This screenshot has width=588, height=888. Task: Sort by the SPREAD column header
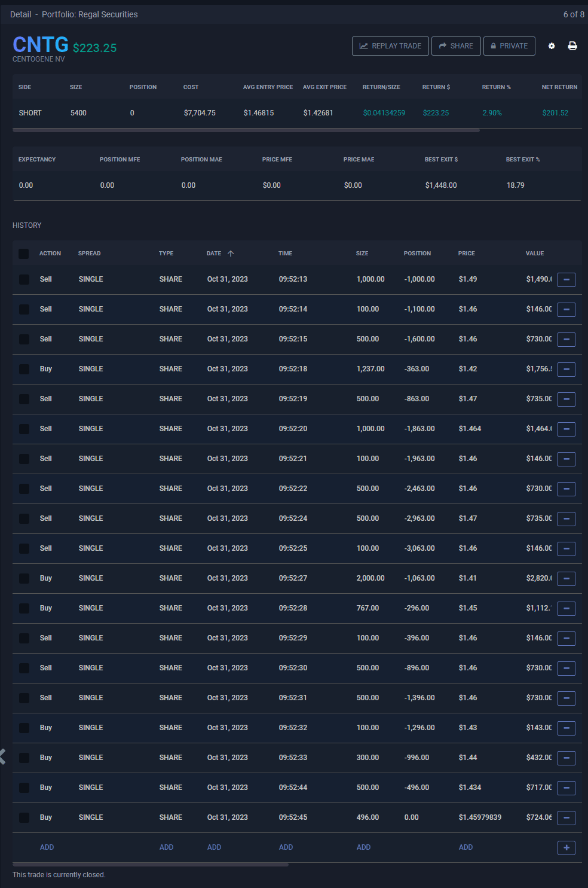(x=89, y=254)
